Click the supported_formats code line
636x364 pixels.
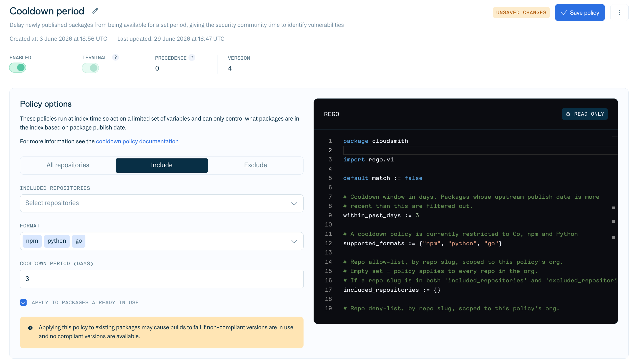point(422,243)
